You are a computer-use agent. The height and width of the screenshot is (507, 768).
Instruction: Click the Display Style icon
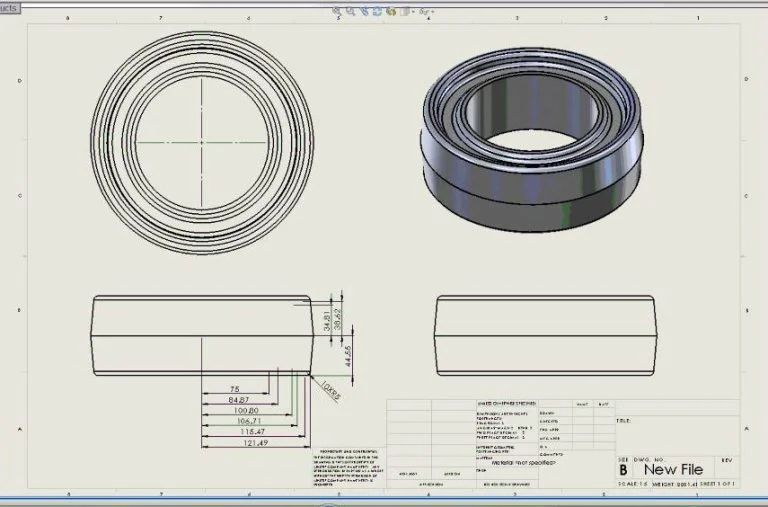tap(405, 12)
